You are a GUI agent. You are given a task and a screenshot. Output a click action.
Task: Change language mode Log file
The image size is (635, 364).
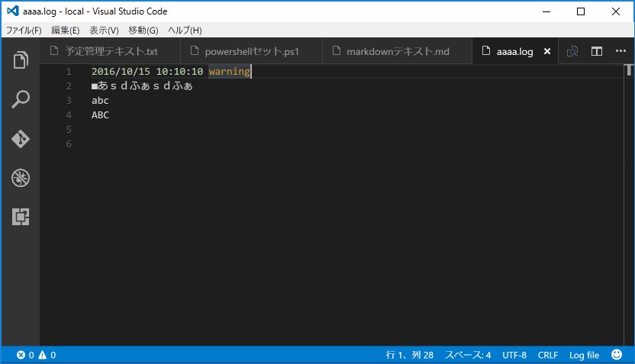584,355
